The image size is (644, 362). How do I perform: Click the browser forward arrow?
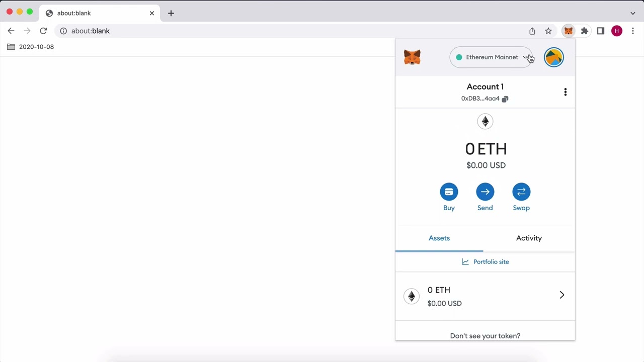[x=27, y=31]
